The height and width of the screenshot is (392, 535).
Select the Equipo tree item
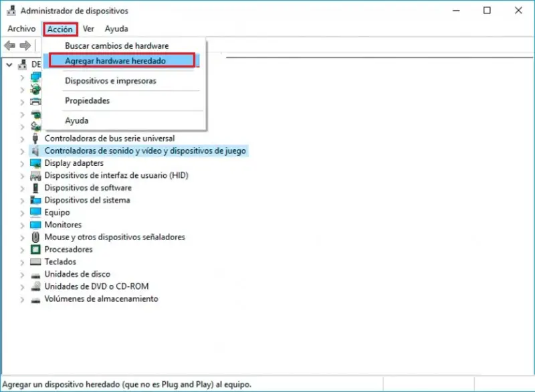click(x=57, y=213)
